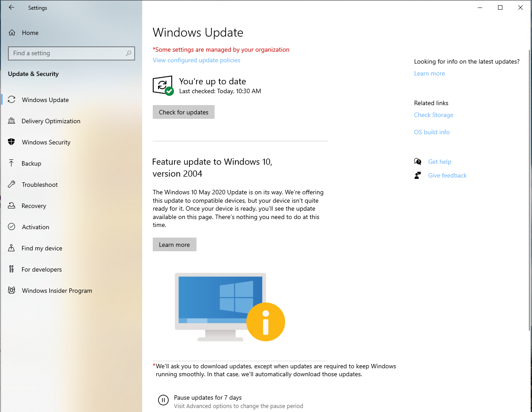Viewport: 532px width, 412px height.
Task: Click the Windows Security shield icon
Action: coord(12,142)
